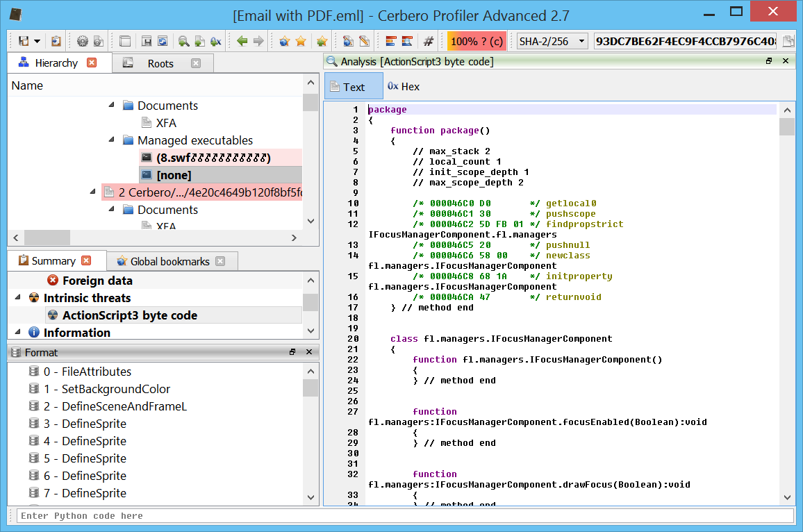
Task: Open settings via the gear icon
Action: point(82,41)
